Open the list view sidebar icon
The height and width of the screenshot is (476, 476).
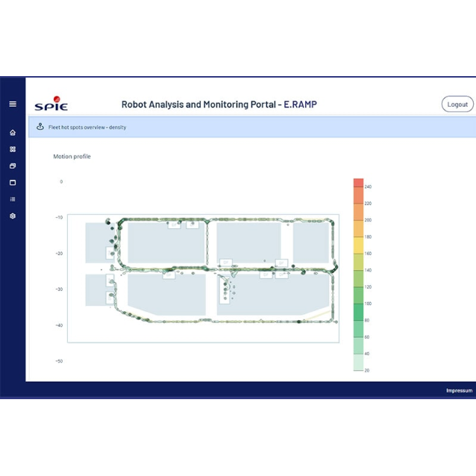pos(13,199)
